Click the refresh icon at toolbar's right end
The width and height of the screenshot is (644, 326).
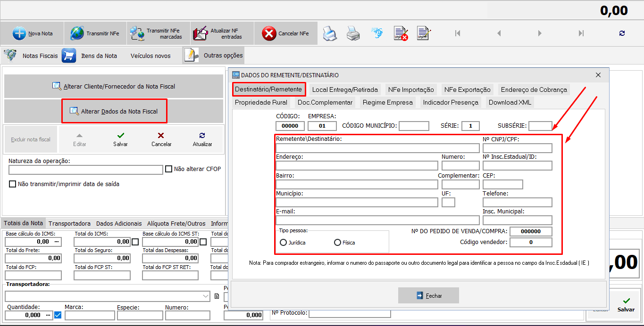[622, 33]
